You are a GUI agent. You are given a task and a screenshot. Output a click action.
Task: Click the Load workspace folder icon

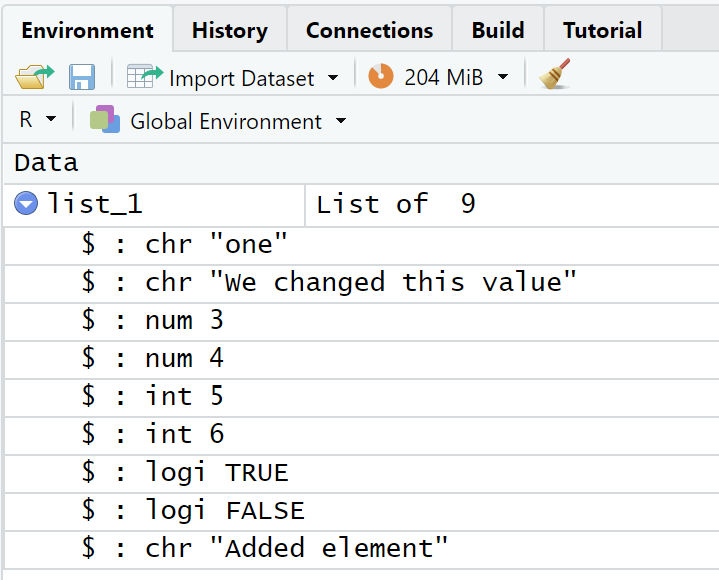pos(35,77)
